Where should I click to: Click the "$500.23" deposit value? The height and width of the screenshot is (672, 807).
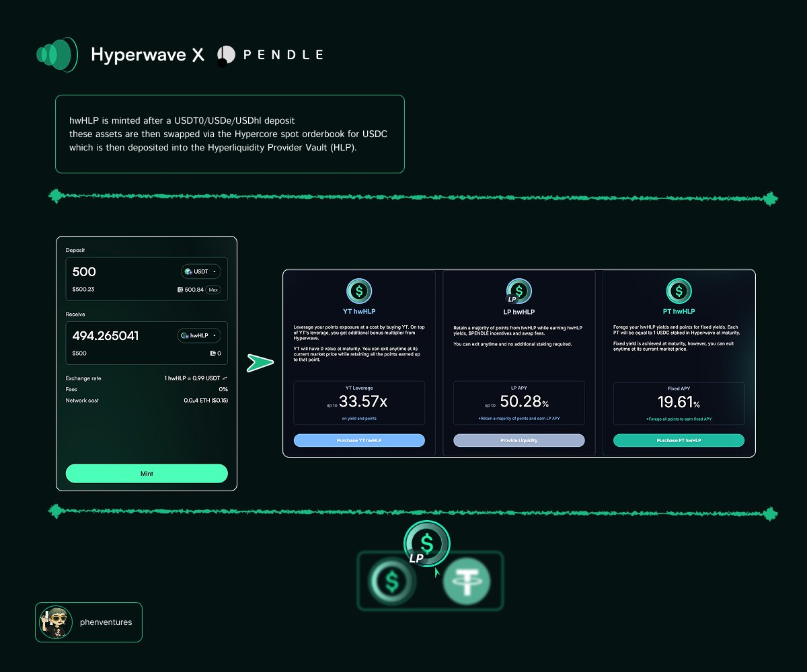point(83,290)
